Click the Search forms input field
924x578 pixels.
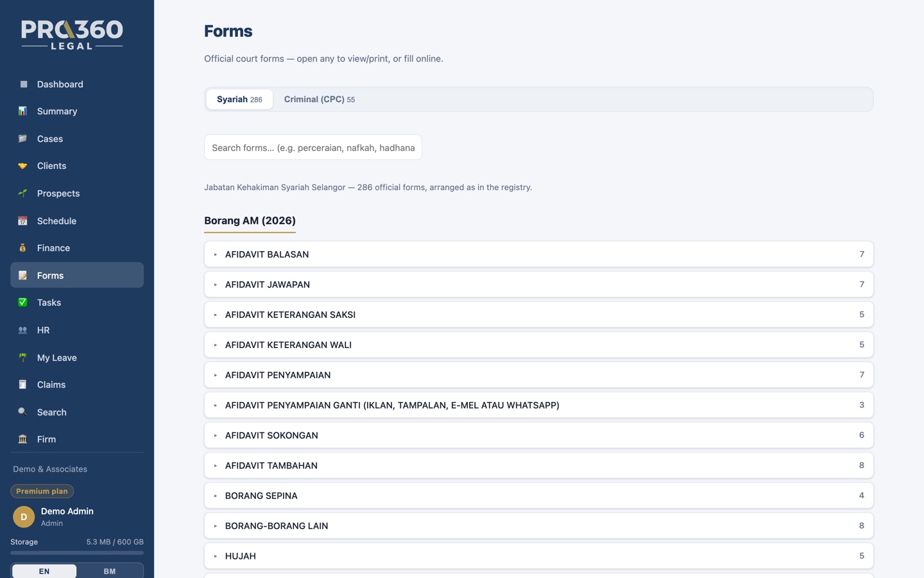(313, 148)
